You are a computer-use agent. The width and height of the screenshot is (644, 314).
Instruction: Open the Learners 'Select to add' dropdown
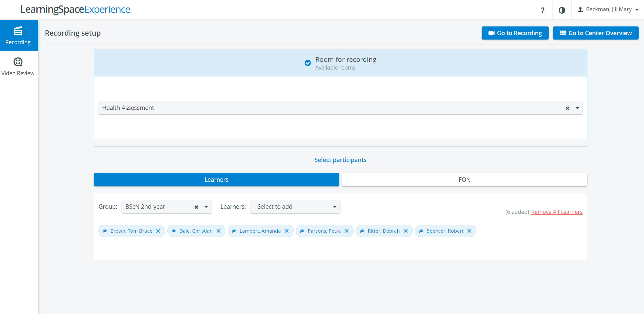click(295, 207)
